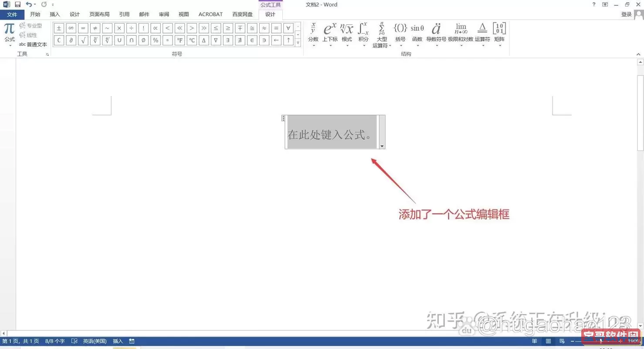Insert the percent % symbol

tap(155, 41)
